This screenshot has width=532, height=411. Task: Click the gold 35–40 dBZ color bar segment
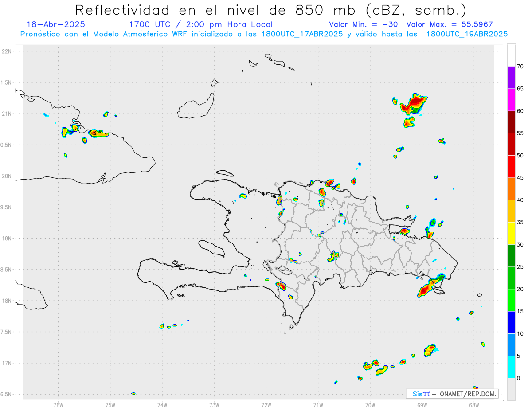[511, 211]
